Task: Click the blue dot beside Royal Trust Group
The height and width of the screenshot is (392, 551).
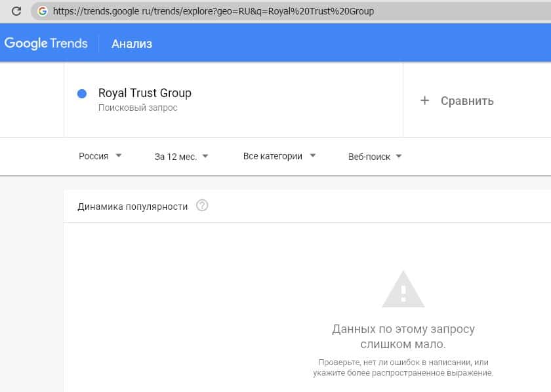Action: (x=82, y=94)
